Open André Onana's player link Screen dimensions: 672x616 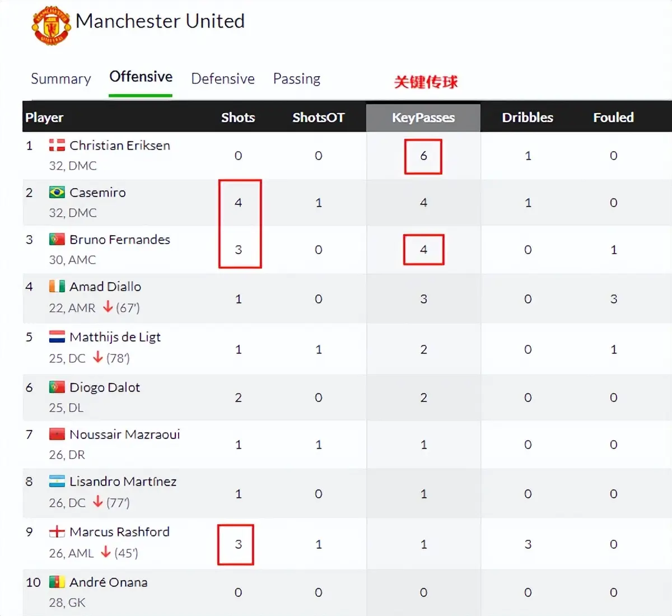(x=109, y=582)
